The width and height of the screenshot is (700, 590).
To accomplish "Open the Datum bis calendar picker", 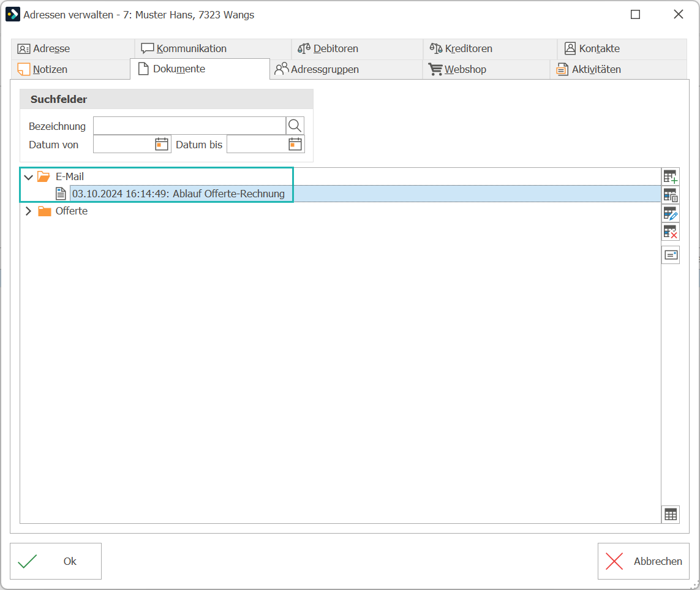I will 295,144.
